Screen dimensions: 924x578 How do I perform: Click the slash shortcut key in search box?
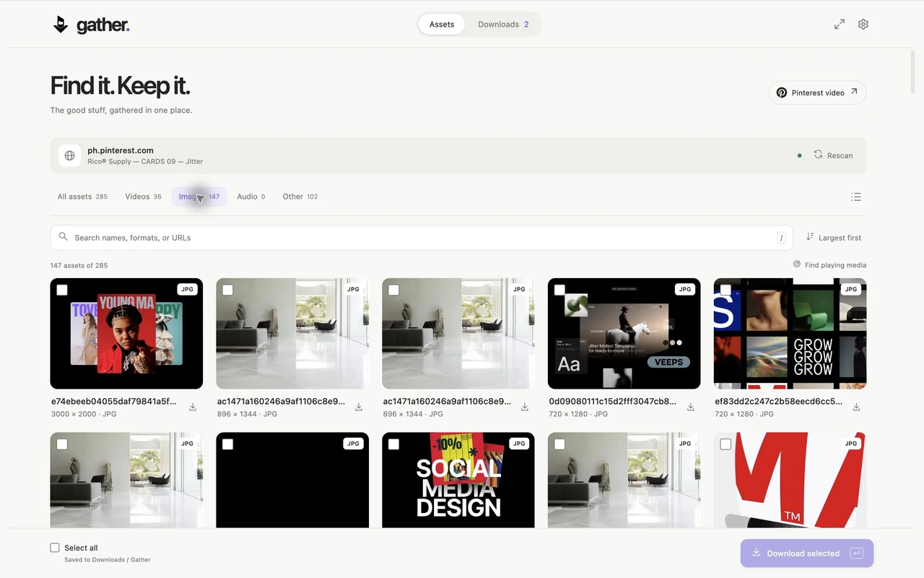click(781, 238)
